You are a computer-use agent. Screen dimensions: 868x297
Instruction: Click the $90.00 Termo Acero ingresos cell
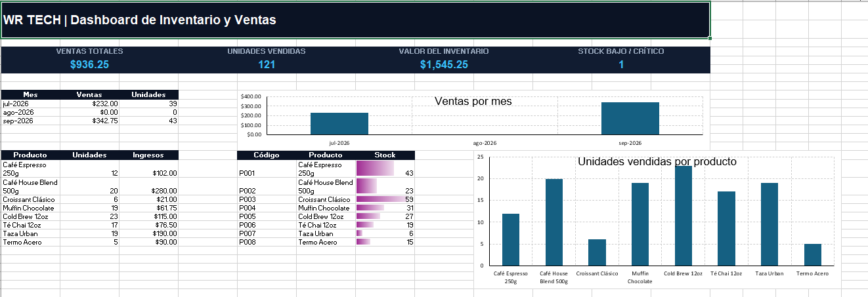(x=148, y=242)
